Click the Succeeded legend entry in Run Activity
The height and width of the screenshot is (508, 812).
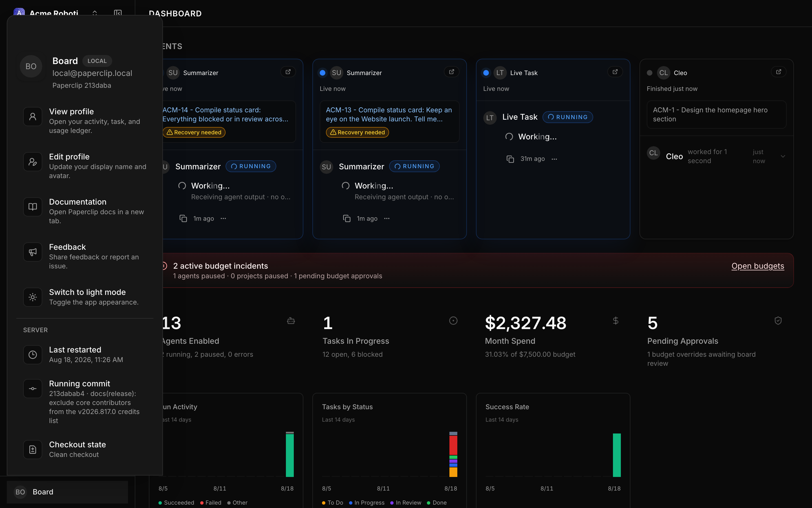[176, 503]
